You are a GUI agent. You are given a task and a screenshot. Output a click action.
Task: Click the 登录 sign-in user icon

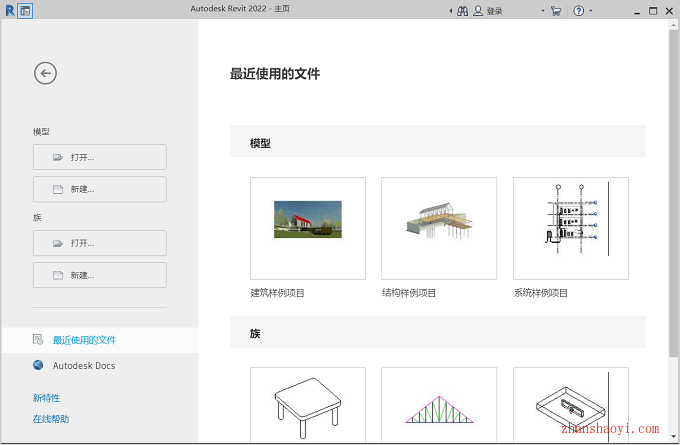pyautogui.click(x=478, y=11)
